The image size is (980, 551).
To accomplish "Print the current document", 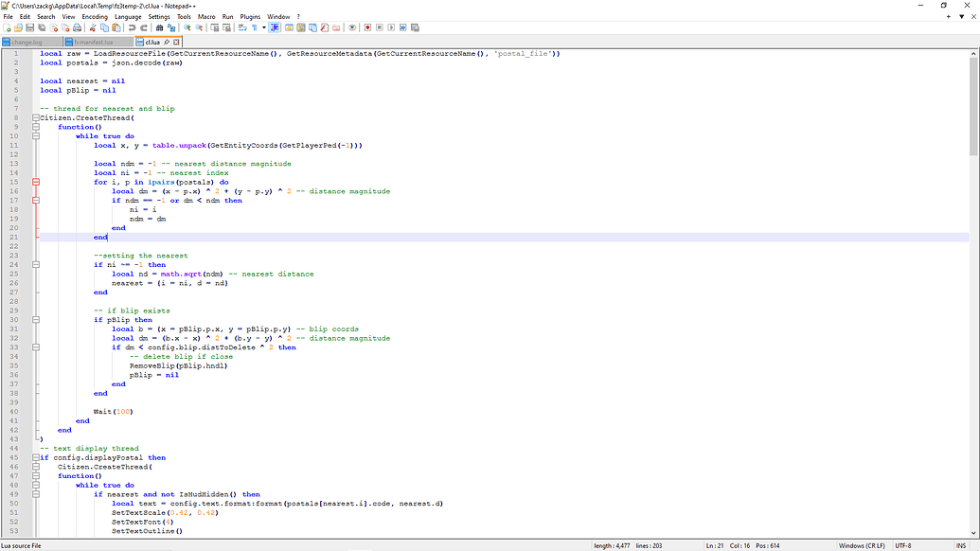I will (x=77, y=27).
